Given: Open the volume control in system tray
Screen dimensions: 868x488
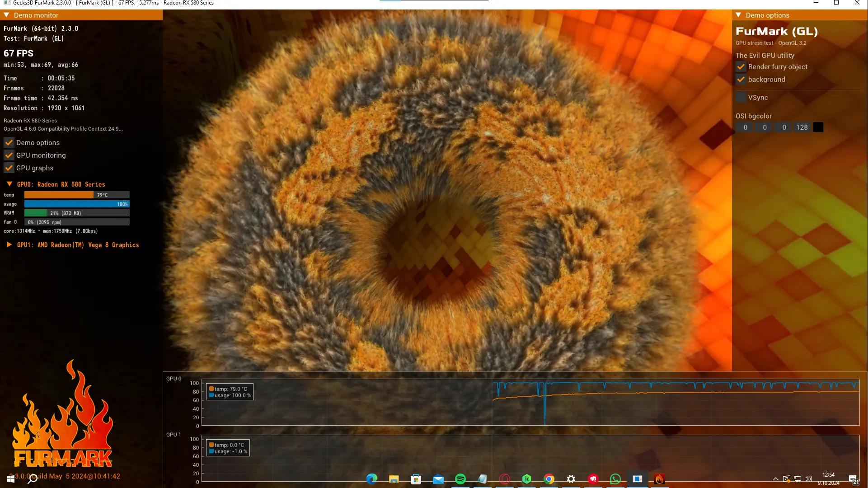Looking at the screenshot, I should tap(808, 479).
